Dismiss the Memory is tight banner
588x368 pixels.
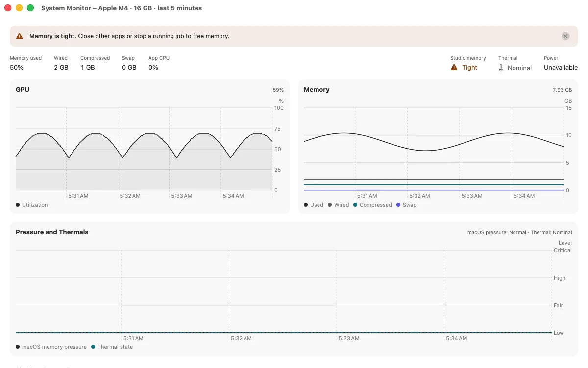pyautogui.click(x=565, y=36)
